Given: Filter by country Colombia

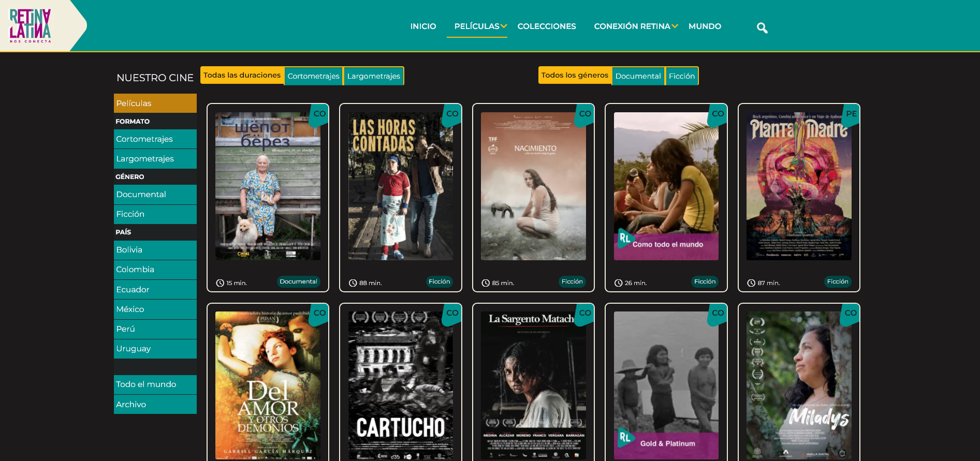Looking at the screenshot, I should point(155,270).
